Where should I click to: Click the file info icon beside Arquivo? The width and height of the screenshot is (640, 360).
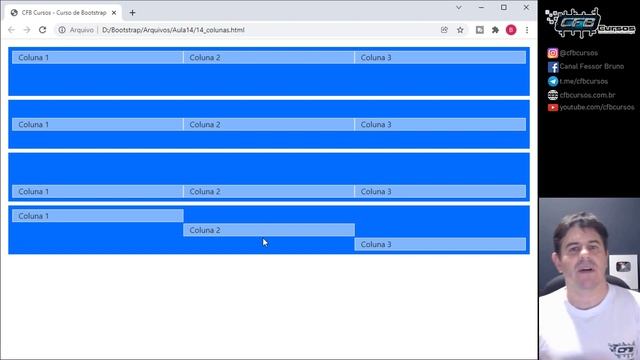(x=62, y=30)
